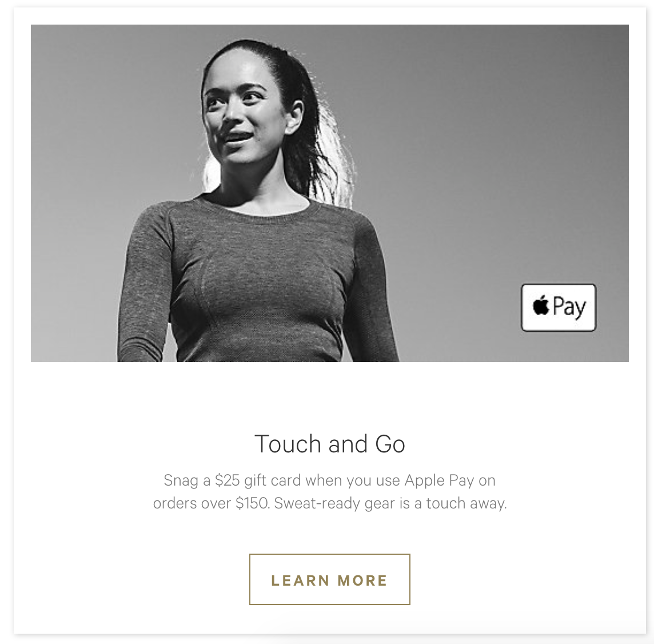The height and width of the screenshot is (644, 654).
Task: Click the word "Go" in the heading
Action: (390, 444)
